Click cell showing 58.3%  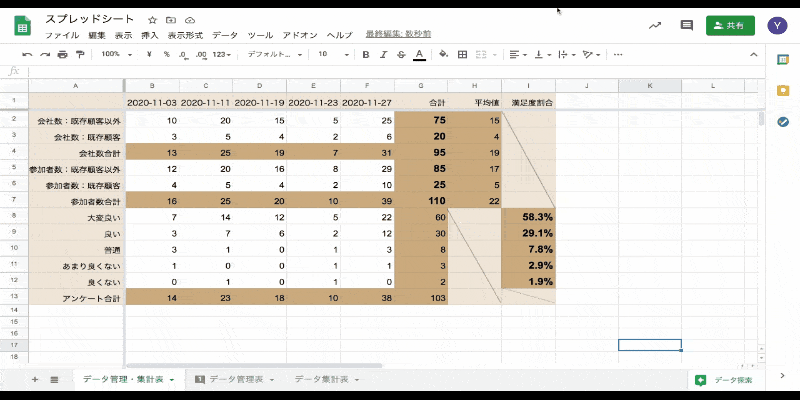[x=529, y=217]
